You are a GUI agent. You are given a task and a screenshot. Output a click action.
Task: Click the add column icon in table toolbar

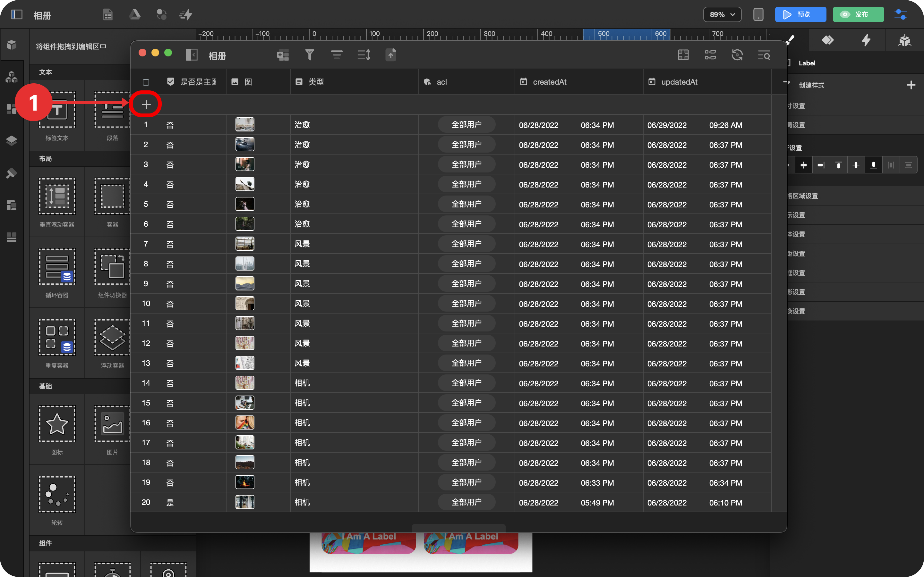coord(283,55)
